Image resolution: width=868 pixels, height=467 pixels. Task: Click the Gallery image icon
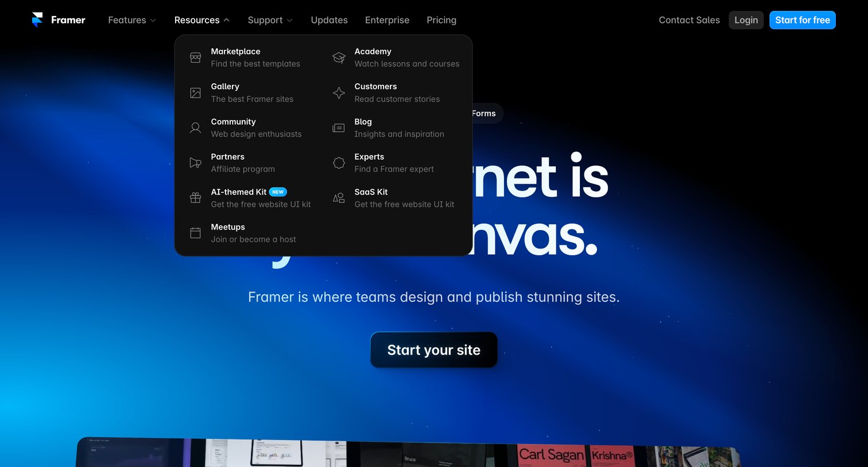[195, 93]
